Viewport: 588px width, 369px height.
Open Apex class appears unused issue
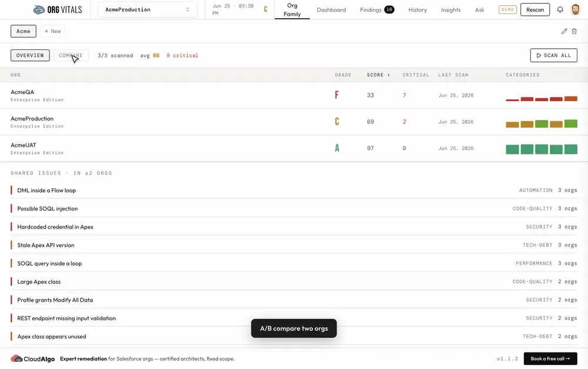coord(294,337)
